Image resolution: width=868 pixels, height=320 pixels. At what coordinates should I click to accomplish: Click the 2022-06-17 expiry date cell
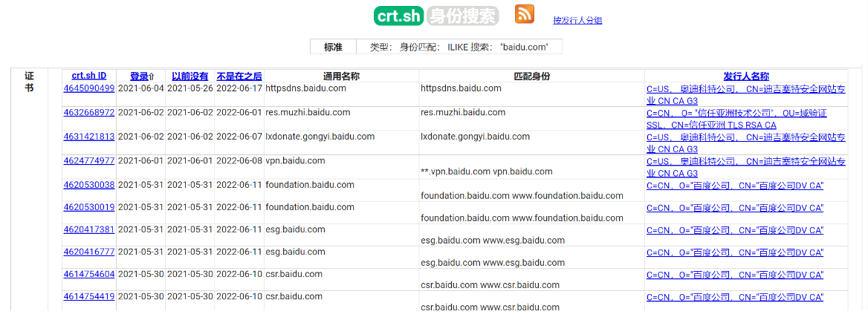click(x=239, y=88)
